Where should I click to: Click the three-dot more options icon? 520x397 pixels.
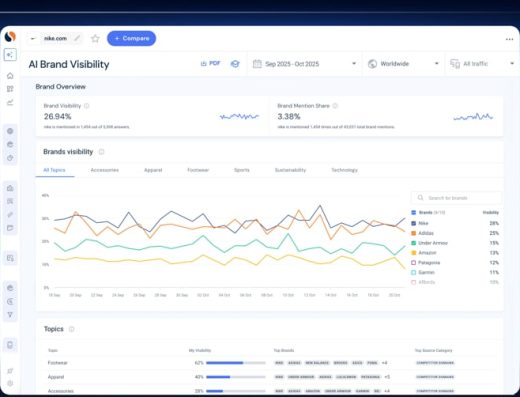(509, 39)
